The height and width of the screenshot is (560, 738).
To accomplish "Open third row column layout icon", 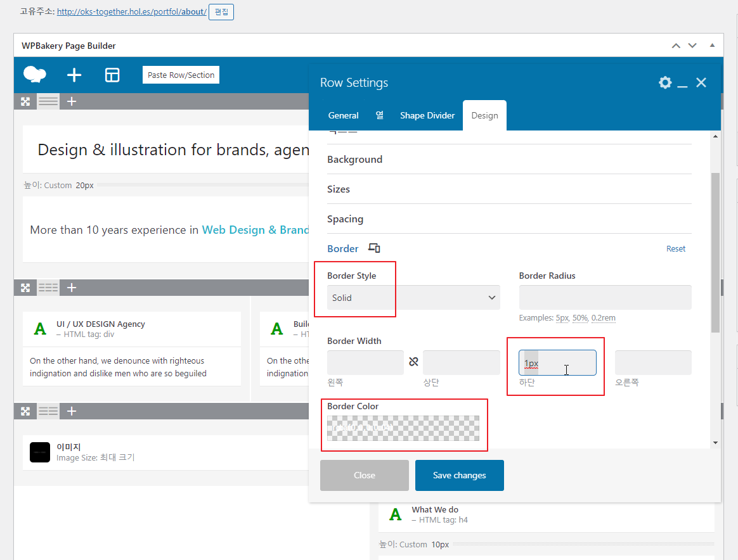I will tap(48, 411).
